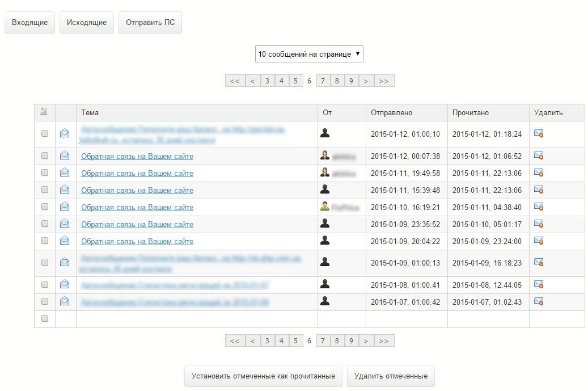Click opened envelope icon in first message row

(x=65, y=133)
